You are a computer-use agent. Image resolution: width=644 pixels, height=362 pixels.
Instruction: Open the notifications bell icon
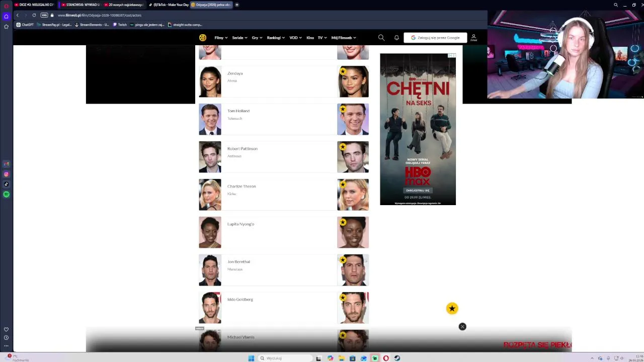point(396,38)
